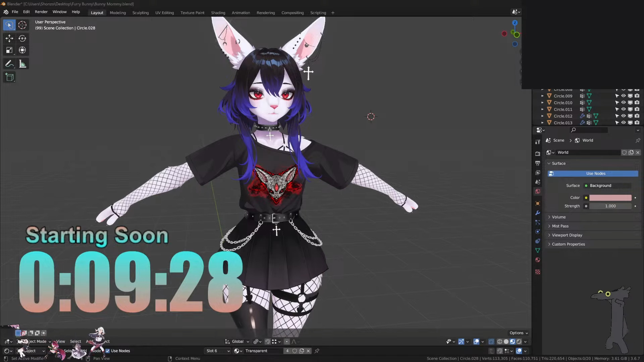The image size is (644, 362).
Task: Pick the Annotate pencil tool
Action: tap(9, 64)
